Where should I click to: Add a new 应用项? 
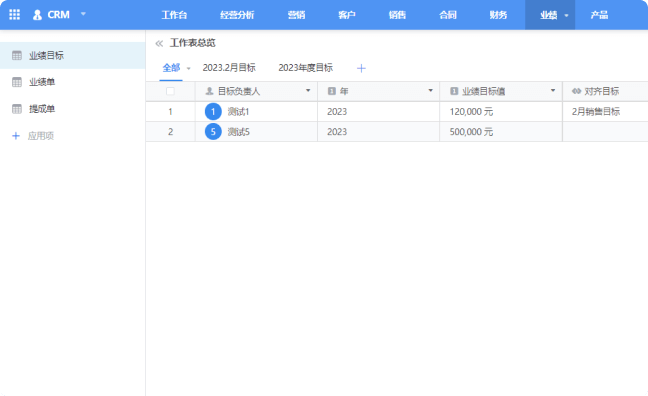point(40,136)
